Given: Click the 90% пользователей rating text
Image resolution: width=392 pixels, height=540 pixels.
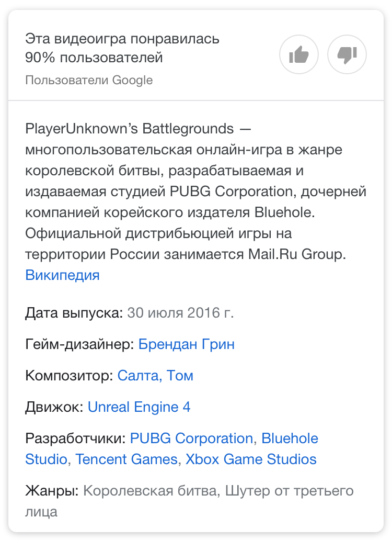Looking at the screenshot, I should 94,58.
